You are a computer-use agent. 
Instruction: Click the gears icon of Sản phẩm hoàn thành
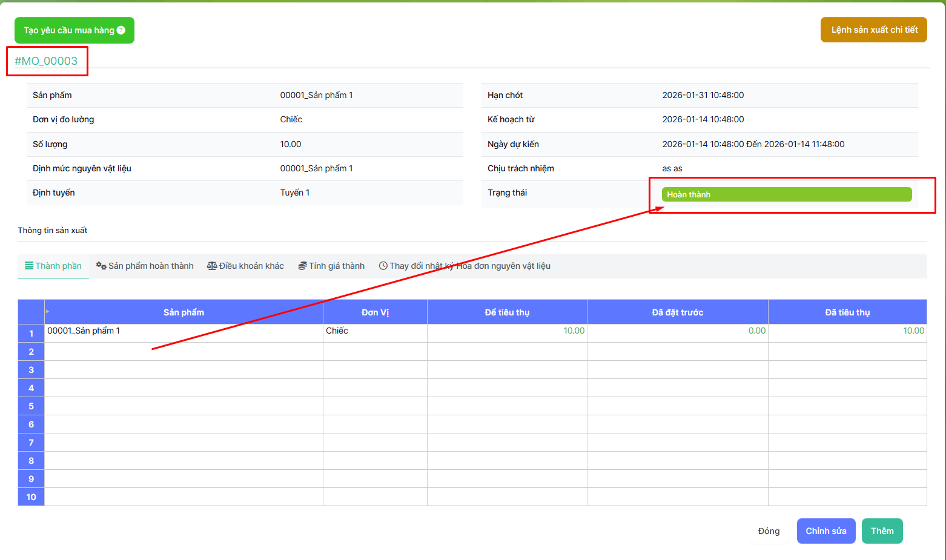(101, 266)
